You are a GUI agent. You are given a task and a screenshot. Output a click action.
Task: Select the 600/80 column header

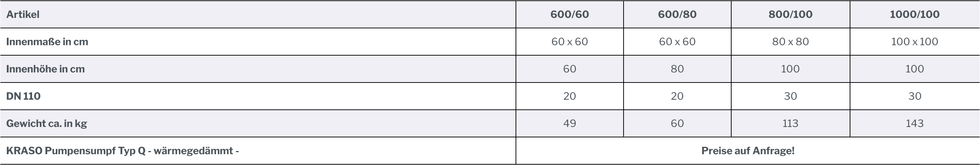tap(677, 14)
